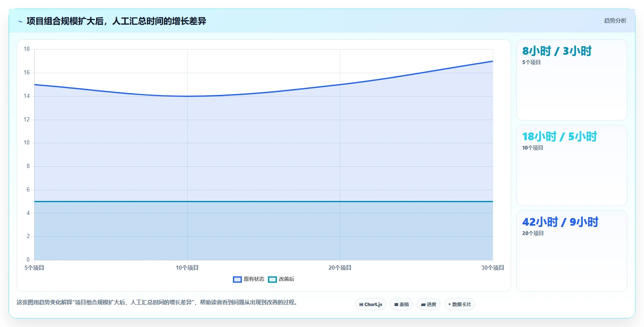Screen dimensions: 644x327
Task: Select the 进度 tag
Action: (429, 304)
